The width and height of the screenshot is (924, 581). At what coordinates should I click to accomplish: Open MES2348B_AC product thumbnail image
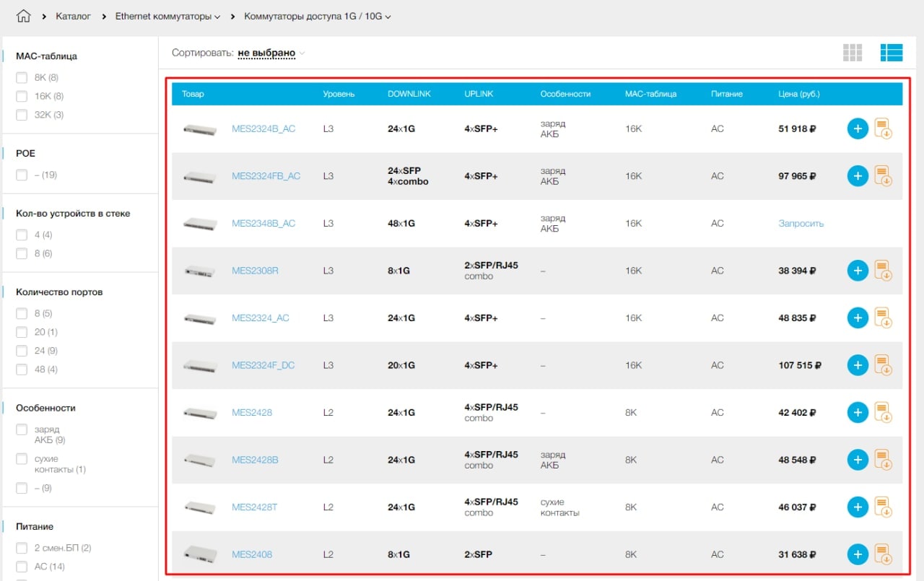200,224
